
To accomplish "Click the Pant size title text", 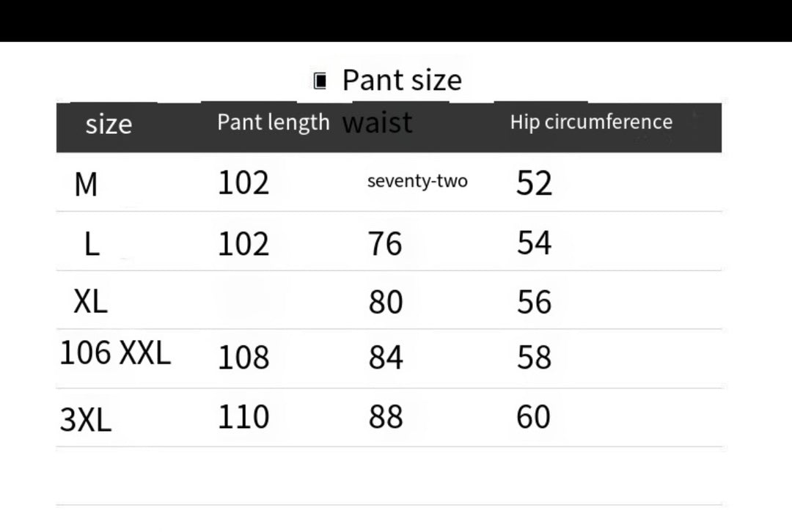I will coord(402,80).
